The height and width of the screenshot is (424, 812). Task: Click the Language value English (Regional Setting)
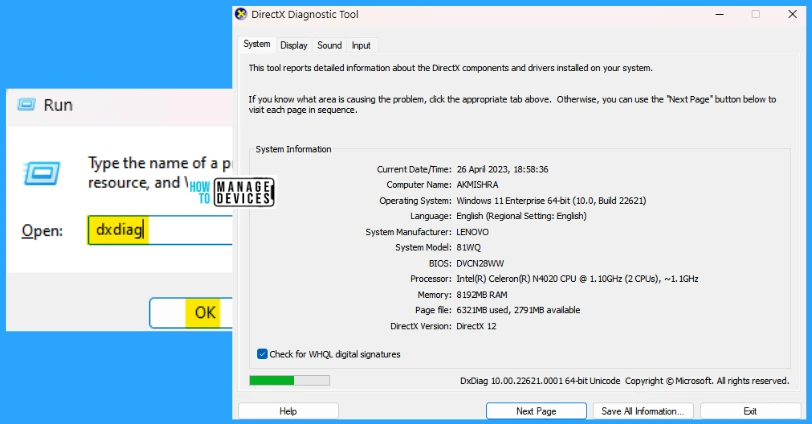(521, 216)
